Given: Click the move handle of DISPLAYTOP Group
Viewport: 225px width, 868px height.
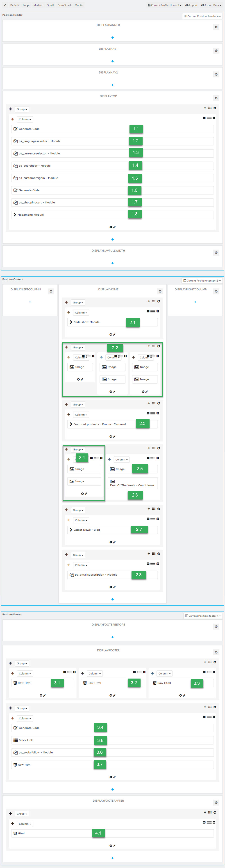Looking at the screenshot, I should tap(10, 109).
